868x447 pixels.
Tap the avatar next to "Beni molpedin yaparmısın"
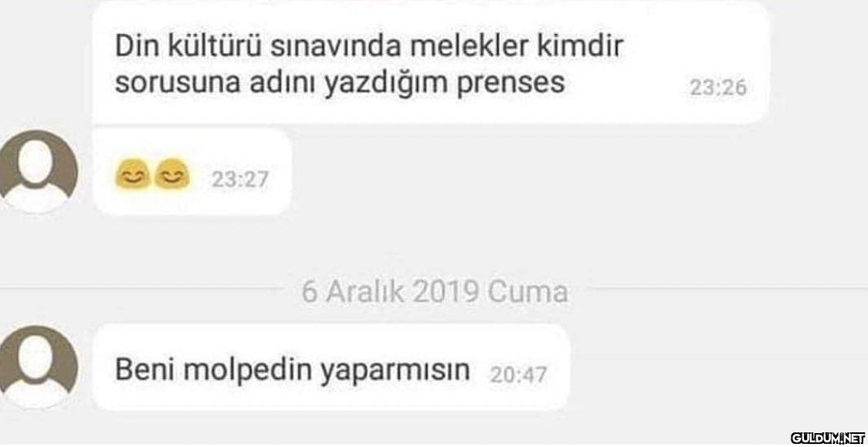pos(36,366)
